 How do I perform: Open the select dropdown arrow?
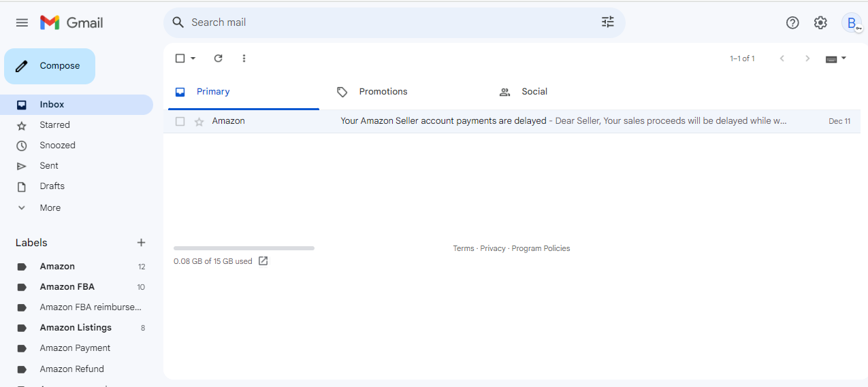pos(193,58)
